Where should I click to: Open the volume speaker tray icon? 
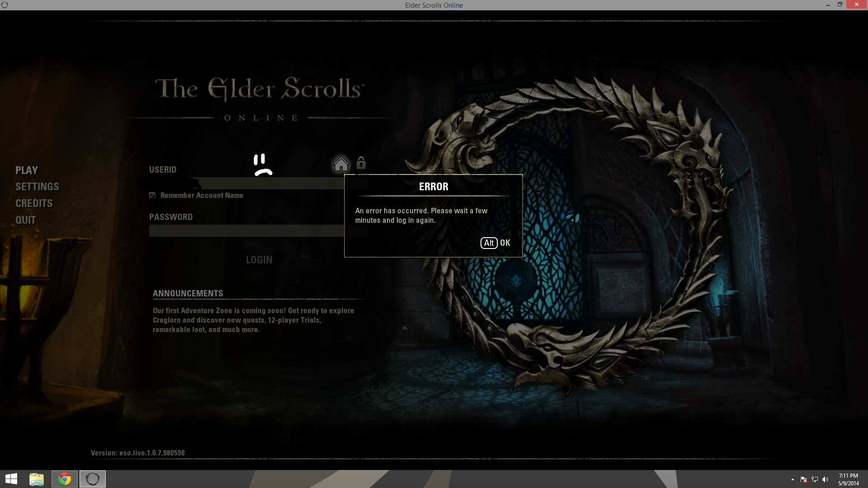pos(826,479)
